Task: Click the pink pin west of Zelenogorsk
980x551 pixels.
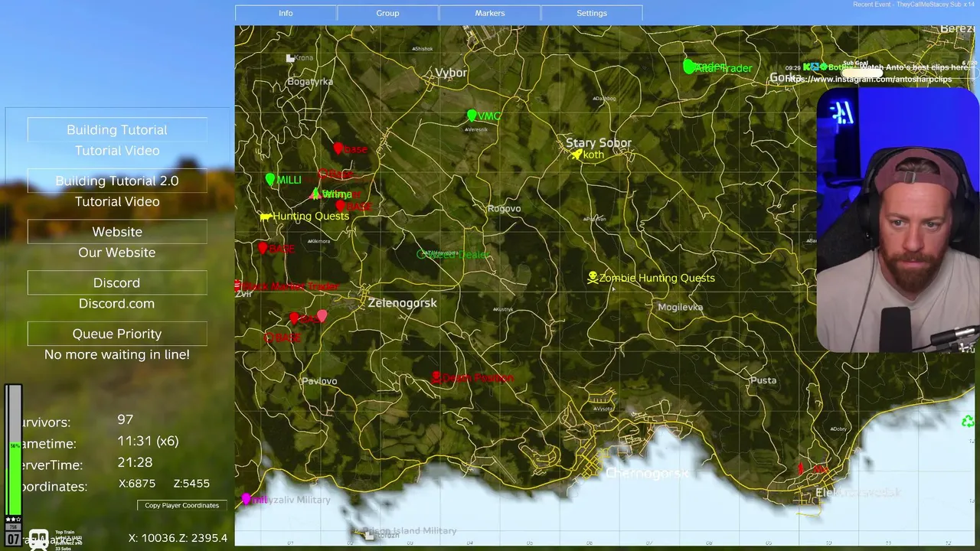Action: [322, 315]
